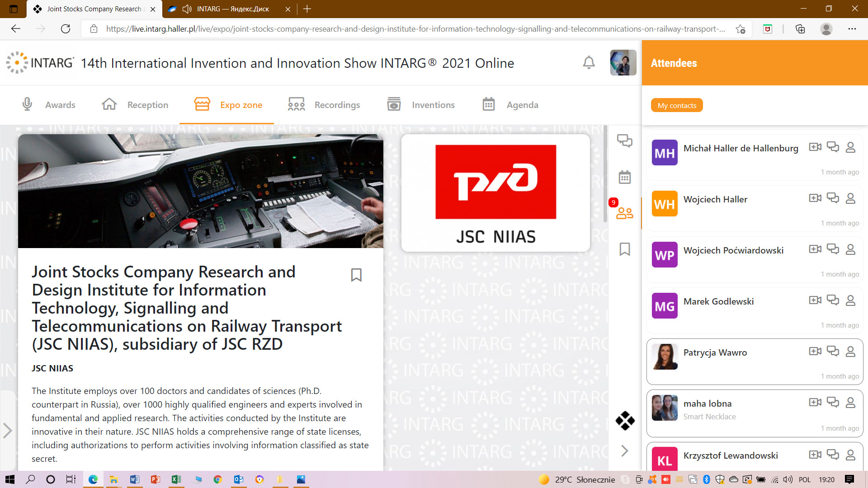Open a new browser tab
The width and height of the screenshot is (868, 488).
point(307,9)
